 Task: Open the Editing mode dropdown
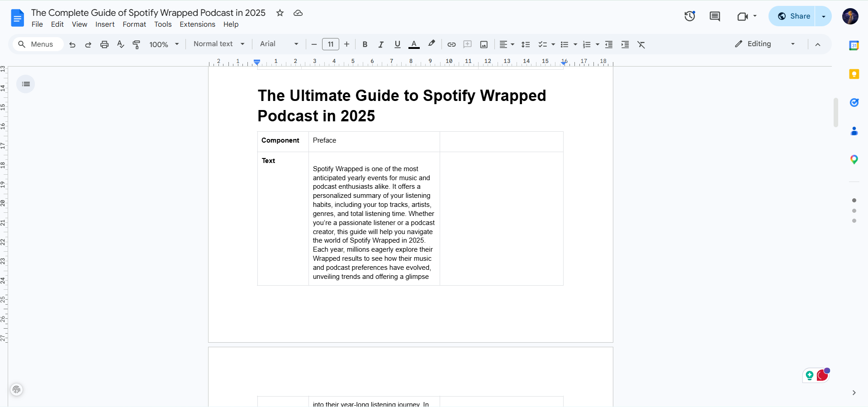765,44
